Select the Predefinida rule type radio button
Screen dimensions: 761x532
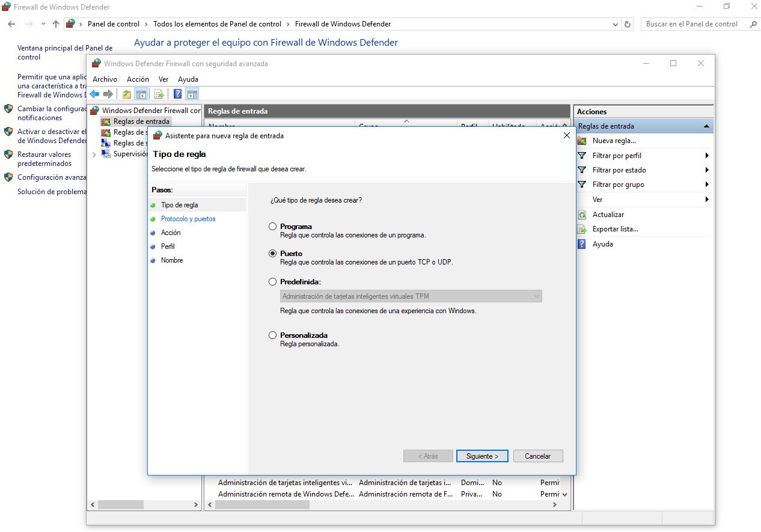pyautogui.click(x=273, y=281)
